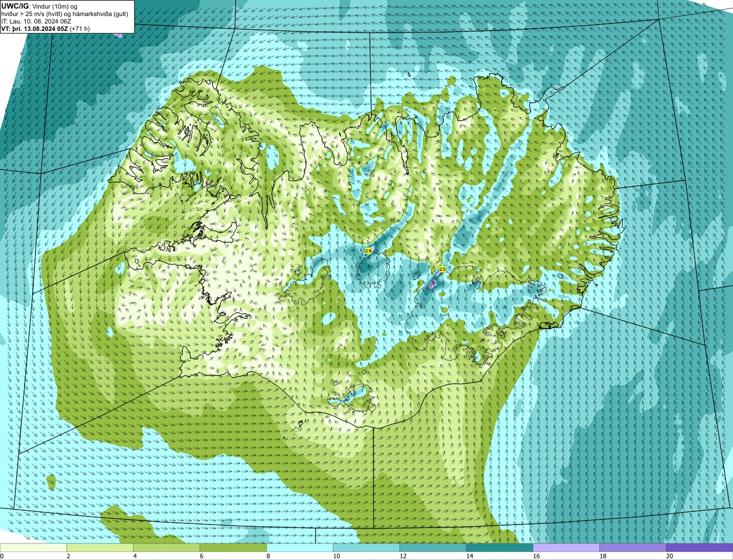
Task: Click the medium purple 18–20 m/s legend swatch
Action: tap(632, 547)
